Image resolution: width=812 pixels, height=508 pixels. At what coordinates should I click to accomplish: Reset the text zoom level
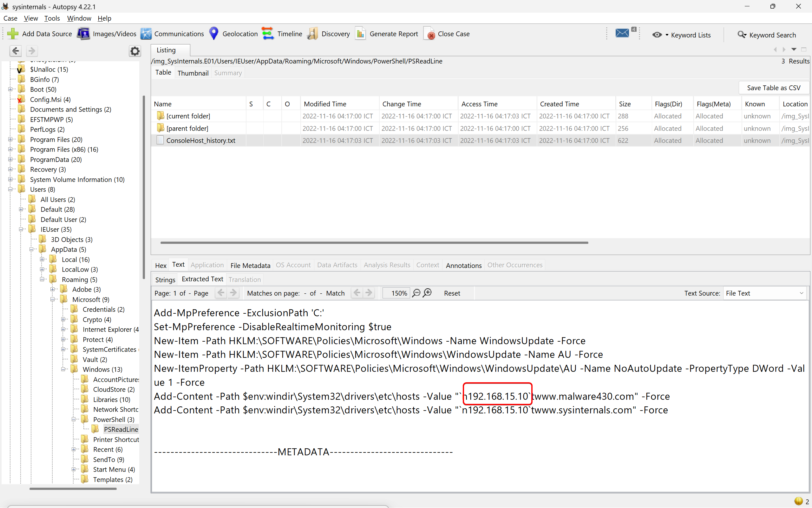point(452,293)
